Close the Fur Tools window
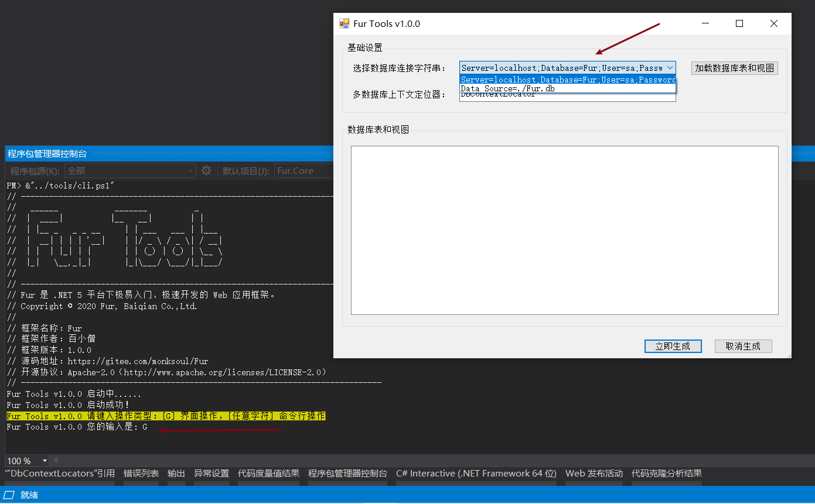 pyautogui.click(x=774, y=24)
